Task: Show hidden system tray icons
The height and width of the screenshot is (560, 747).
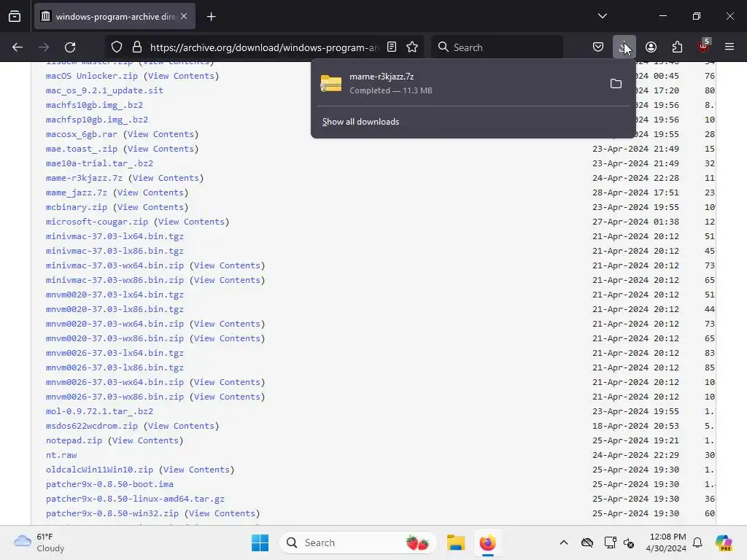Action: (564, 542)
